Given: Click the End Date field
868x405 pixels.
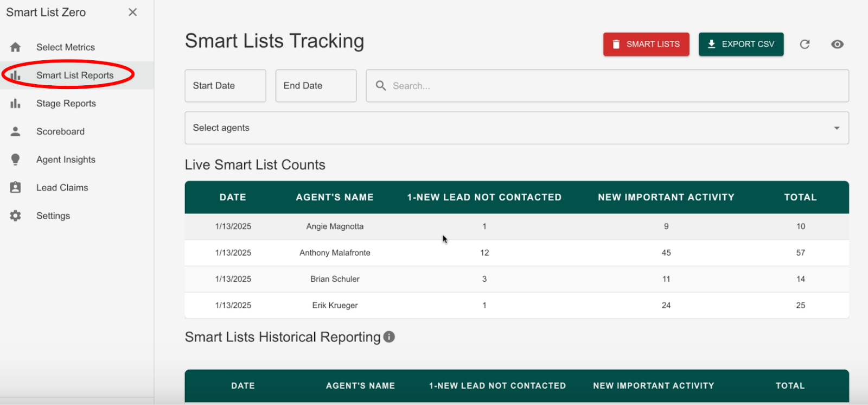Looking at the screenshot, I should (316, 86).
